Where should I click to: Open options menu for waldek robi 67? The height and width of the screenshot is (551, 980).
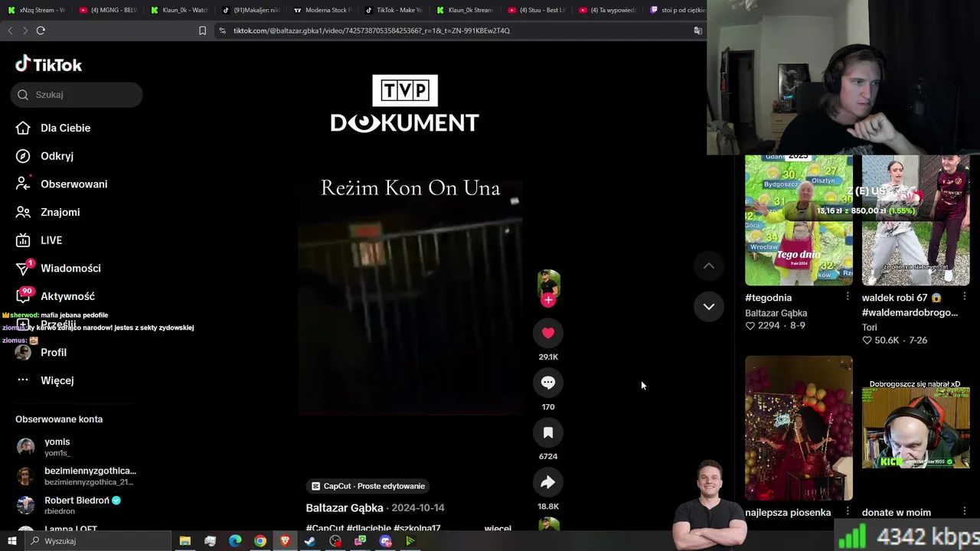pos(964,297)
